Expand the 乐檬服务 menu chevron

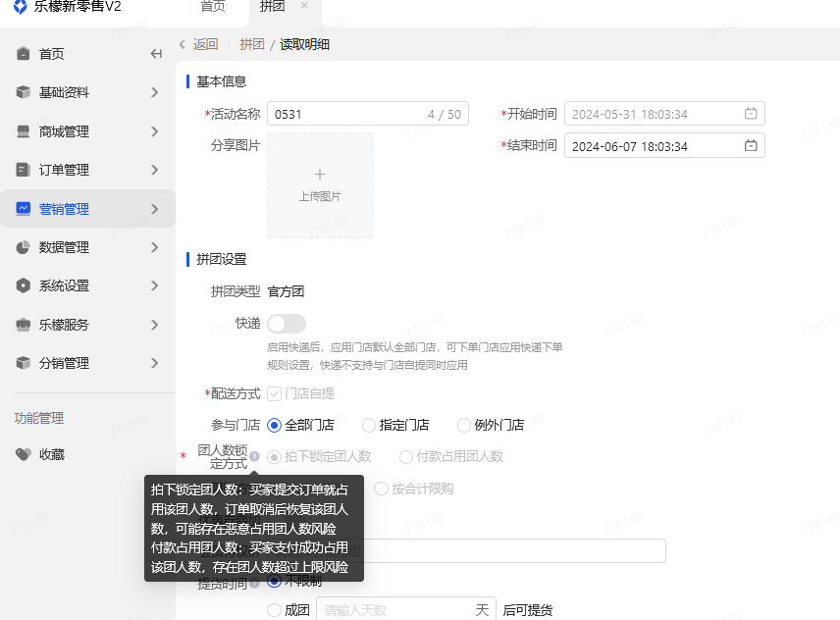click(x=154, y=325)
